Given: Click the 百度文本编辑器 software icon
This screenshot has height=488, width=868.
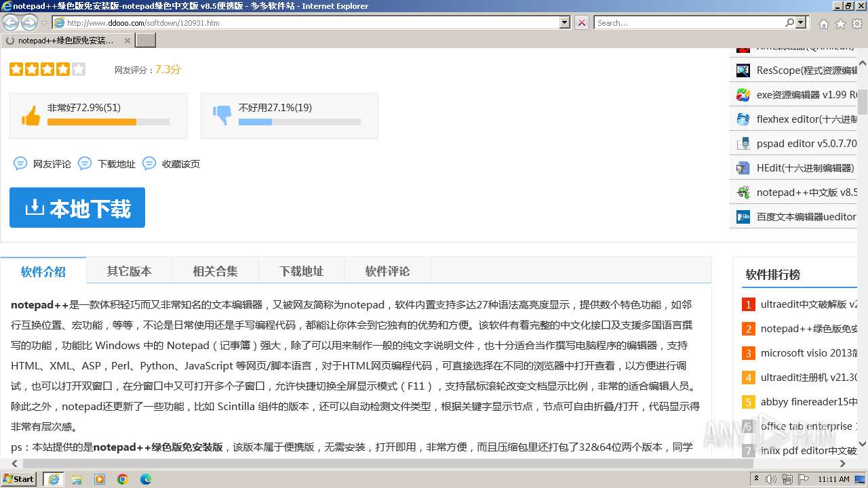Looking at the screenshot, I should 743,217.
